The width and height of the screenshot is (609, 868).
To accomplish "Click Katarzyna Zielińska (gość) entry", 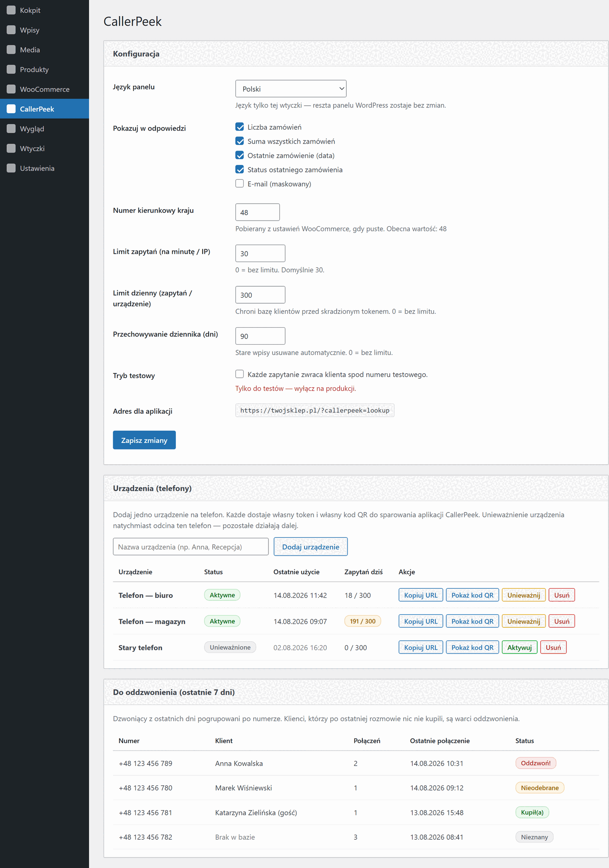I will [x=256, y=813].
